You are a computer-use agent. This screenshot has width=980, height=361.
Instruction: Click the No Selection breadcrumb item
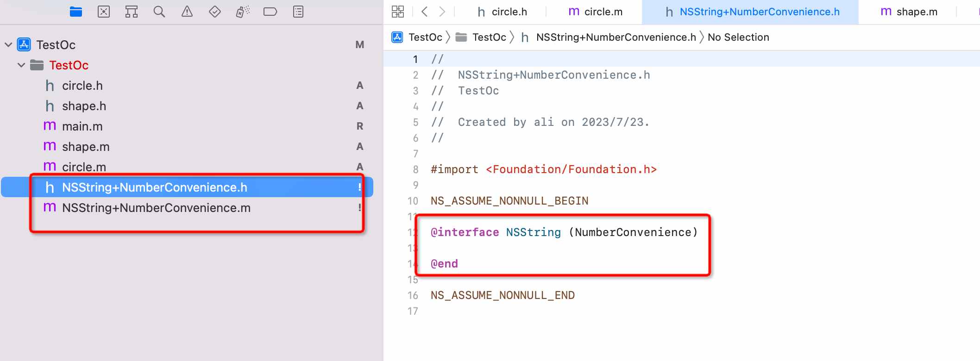pyautogui.click(x=738, y=37)
